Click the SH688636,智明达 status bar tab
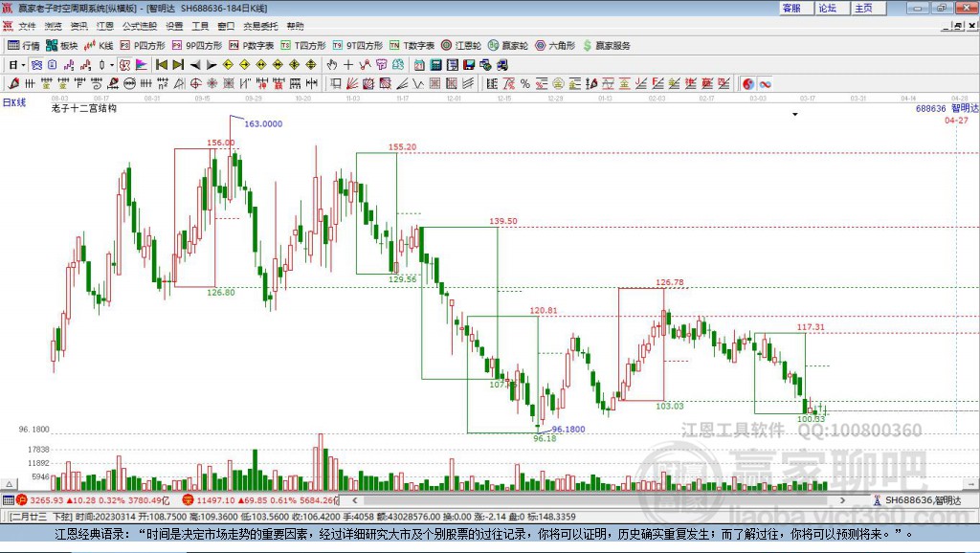980x553 pixels. pos(924,499)
